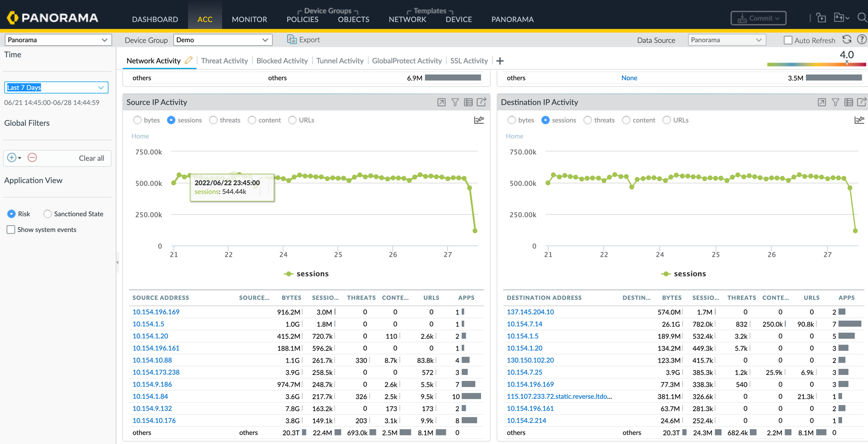Click the Panorama logo icon
This screenshot has width=868, height=444.
[13, 18]
